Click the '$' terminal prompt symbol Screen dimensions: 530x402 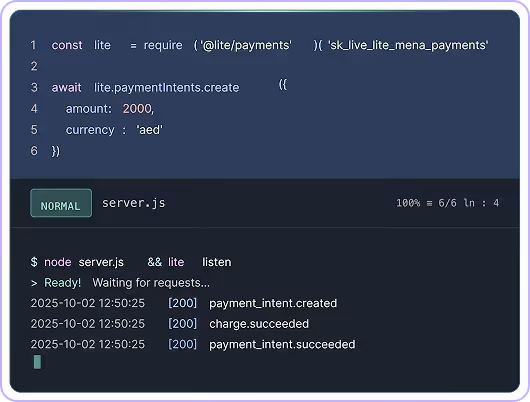[34, 262]
